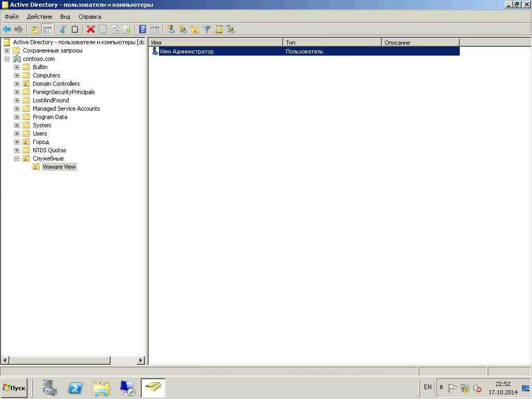Click the Paste clipboard icon

point(75,30)
